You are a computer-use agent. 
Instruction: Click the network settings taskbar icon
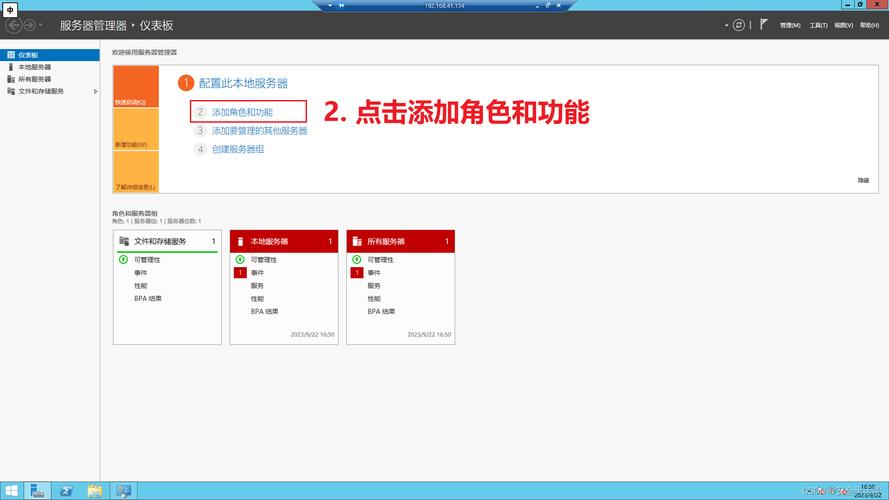point(123,491)
